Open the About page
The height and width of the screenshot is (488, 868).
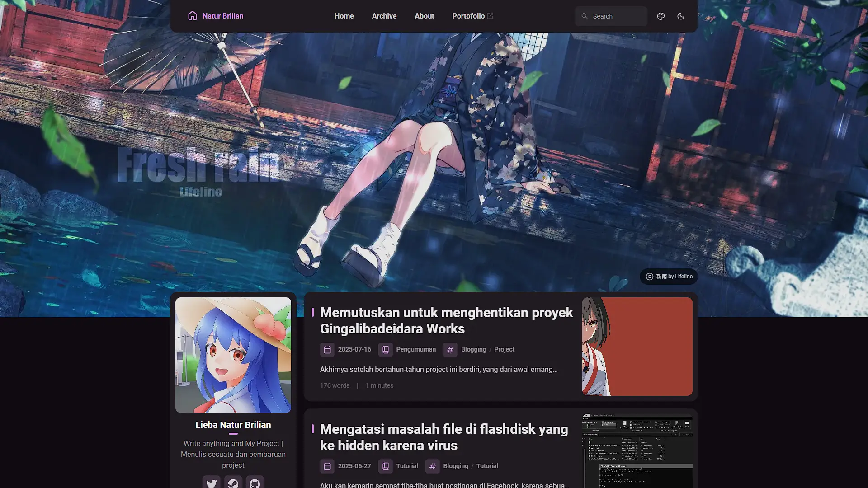pyautogui.click(x=425, y=16)
